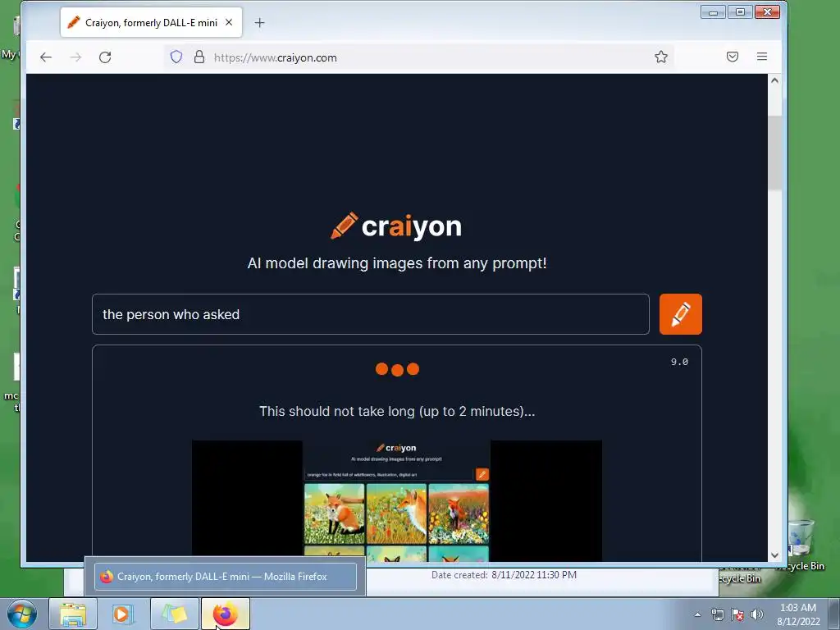840x630 pixels.
Task: Open the Firefox hamburger menu
Action: point(762,57)
